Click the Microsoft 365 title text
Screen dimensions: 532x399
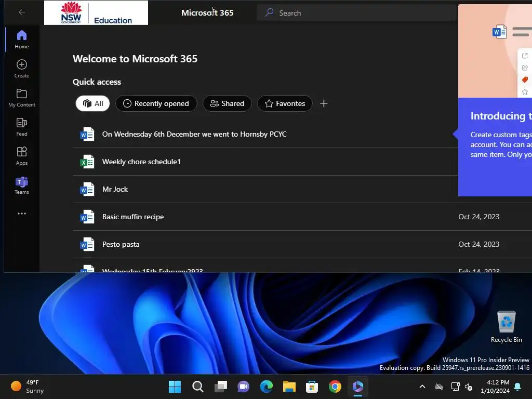207,13
